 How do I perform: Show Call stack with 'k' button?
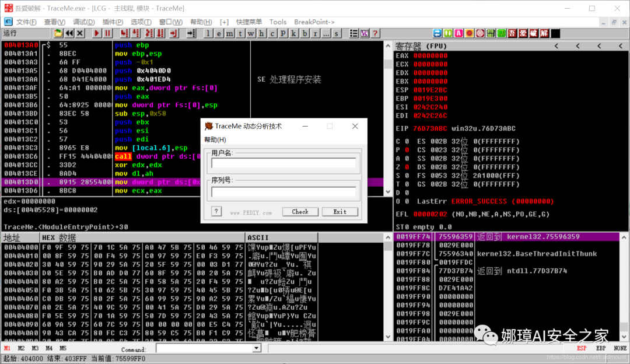(x=293, y=33)
